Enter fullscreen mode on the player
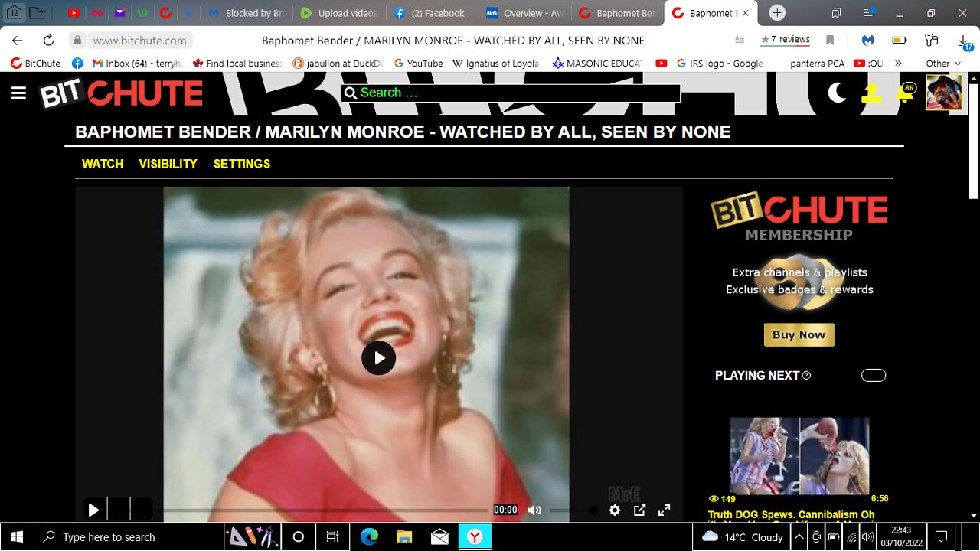The width and height of the screenshot is (980, 551). point(664,510)
